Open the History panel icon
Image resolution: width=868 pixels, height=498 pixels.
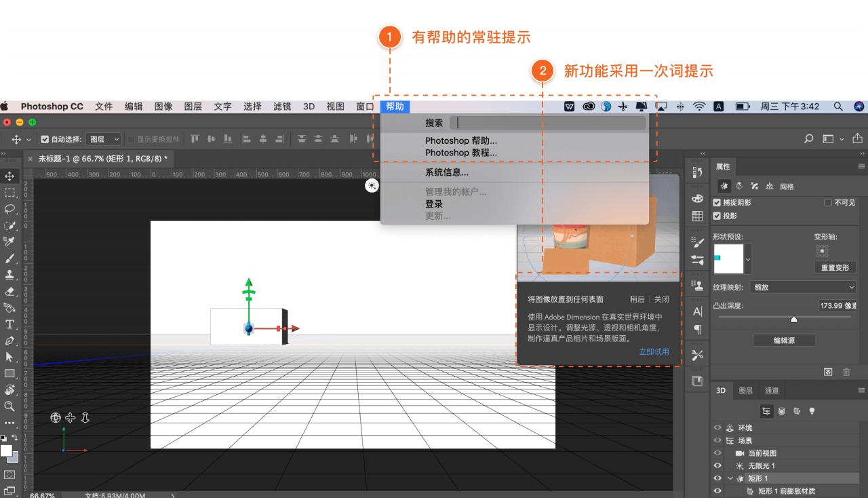697,172
